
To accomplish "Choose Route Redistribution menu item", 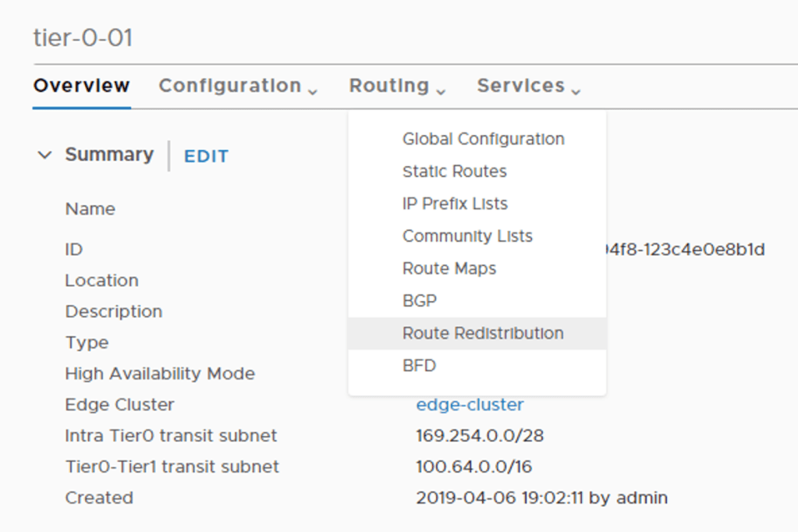I will click(482, 333).
